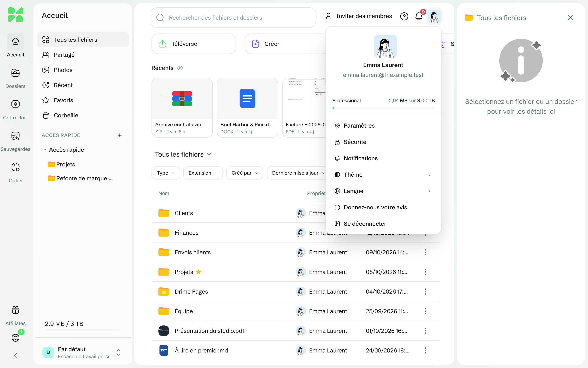The height and width of the screenshot is (368, 588).
Task: Focus the file and folder search field
Action: (233, 18)
